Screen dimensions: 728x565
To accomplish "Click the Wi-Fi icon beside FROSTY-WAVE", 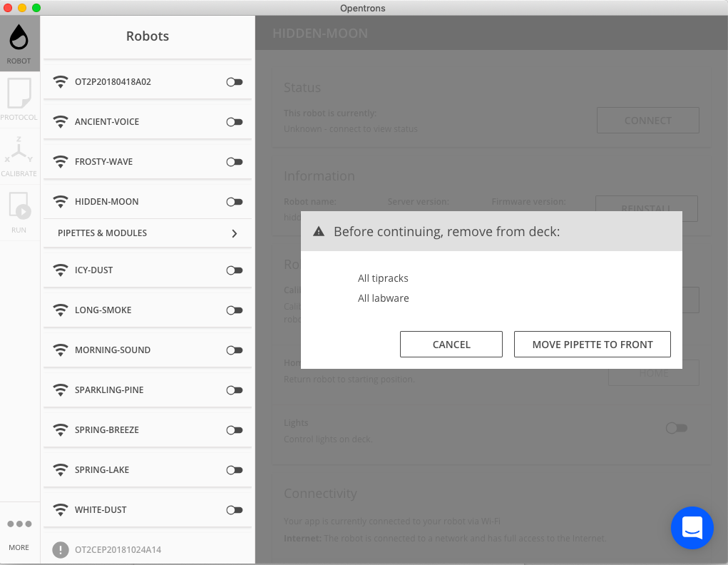I will click(x=61, y=162).
